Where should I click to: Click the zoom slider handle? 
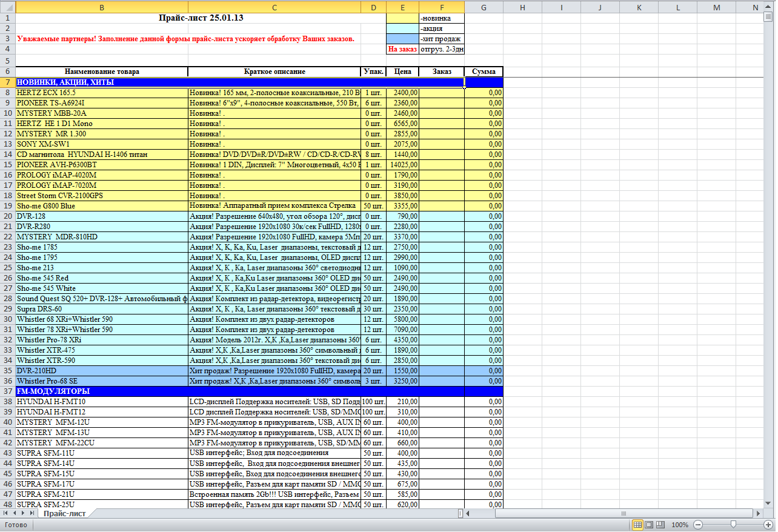(x=733, y=525)
